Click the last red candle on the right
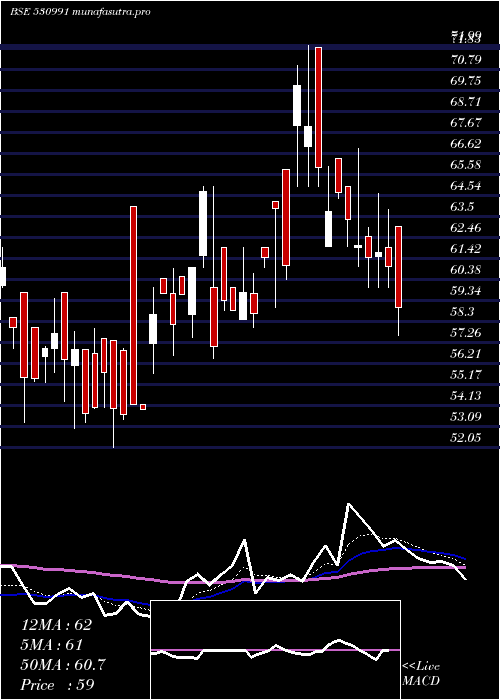The image size is (500, 700). pos(399,267)
